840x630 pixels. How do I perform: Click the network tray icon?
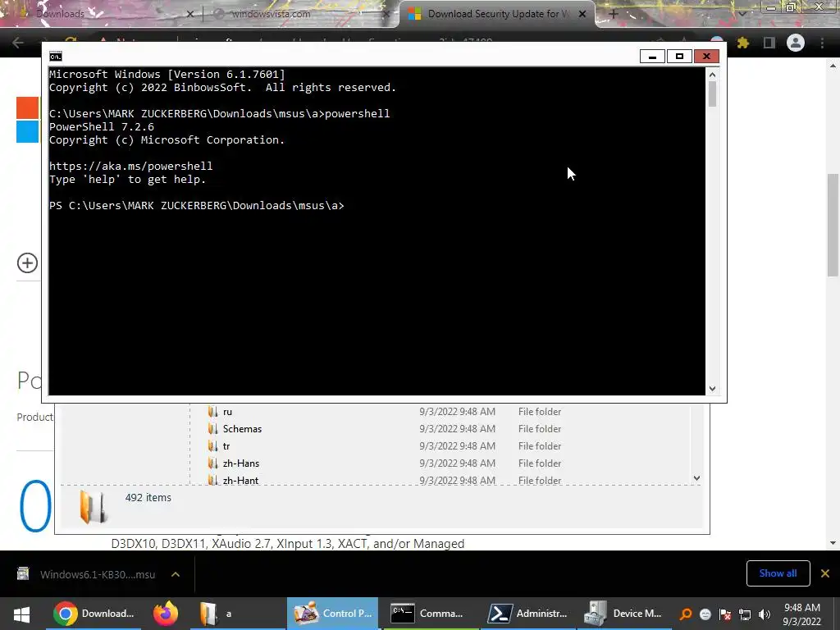745,614
